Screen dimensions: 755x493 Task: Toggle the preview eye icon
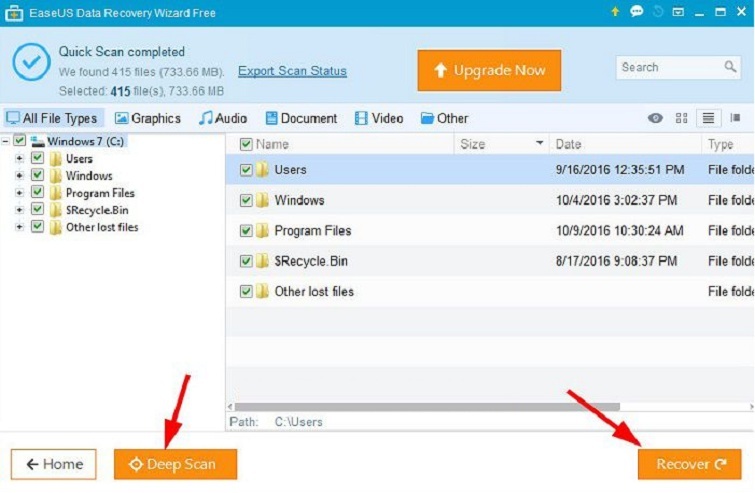coord(655,118)
